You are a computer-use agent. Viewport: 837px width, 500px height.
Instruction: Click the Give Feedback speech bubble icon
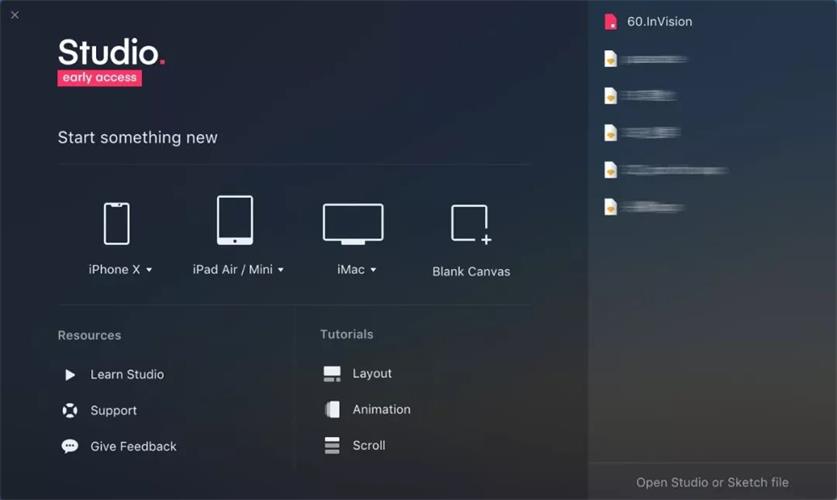(x=70, y=446)
